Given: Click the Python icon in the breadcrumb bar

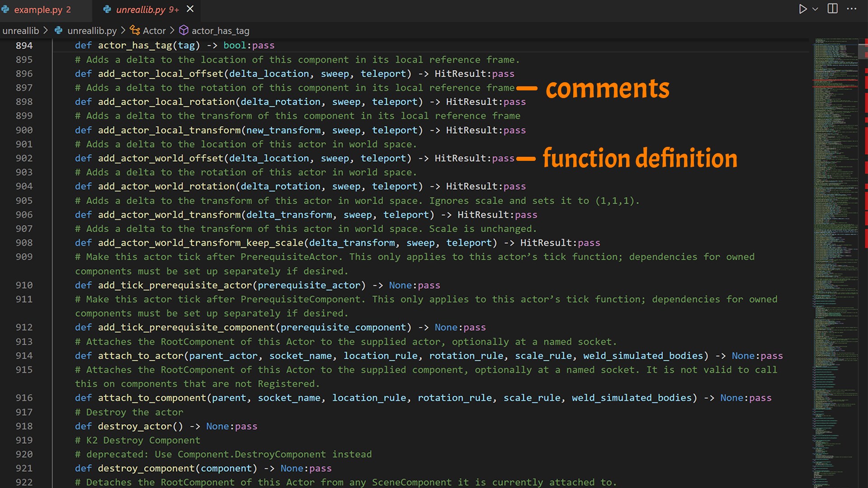Looking at the screenshot, I should click(58, 30).
